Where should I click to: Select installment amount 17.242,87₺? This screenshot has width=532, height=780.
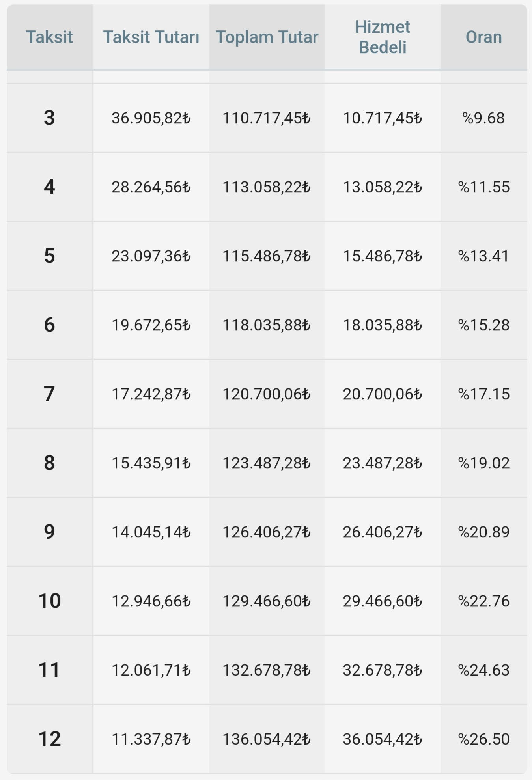pyautogui.click(x=151, y=394)
